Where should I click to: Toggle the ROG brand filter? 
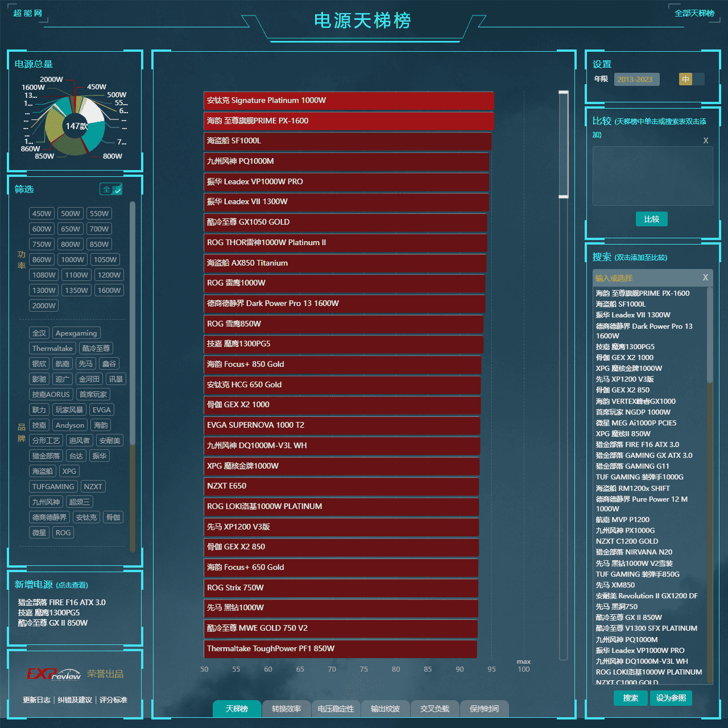point(63,533)
